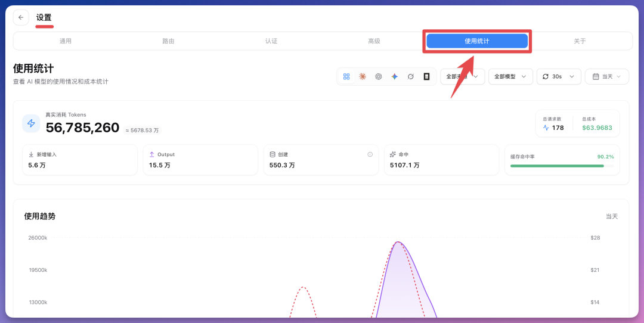The width and height of the screenshot is (644, 323).
Task: Click the 550.3 万 创建 value
Action: point(282,166)
